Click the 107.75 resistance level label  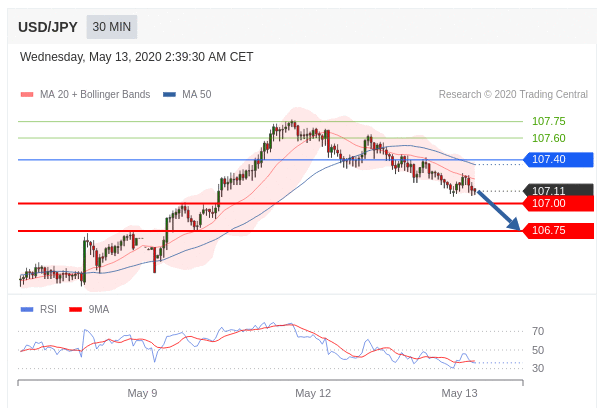(x=548, y=121)
